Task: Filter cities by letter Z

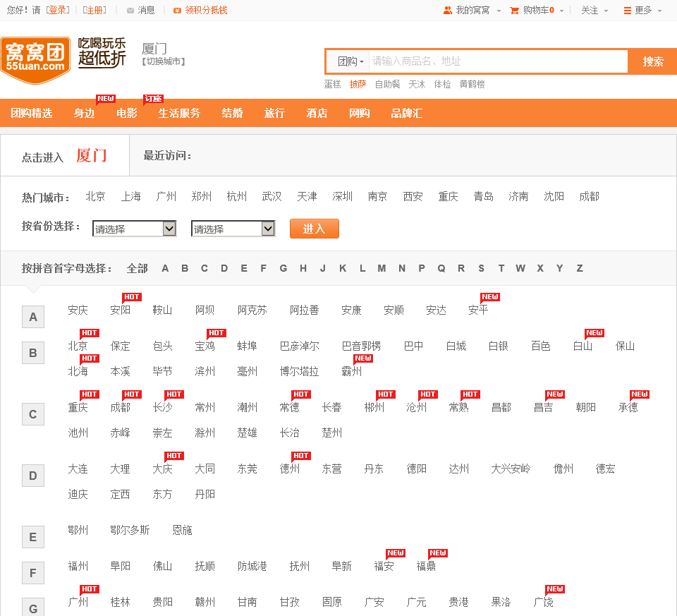Action: [x=580, y=268]
